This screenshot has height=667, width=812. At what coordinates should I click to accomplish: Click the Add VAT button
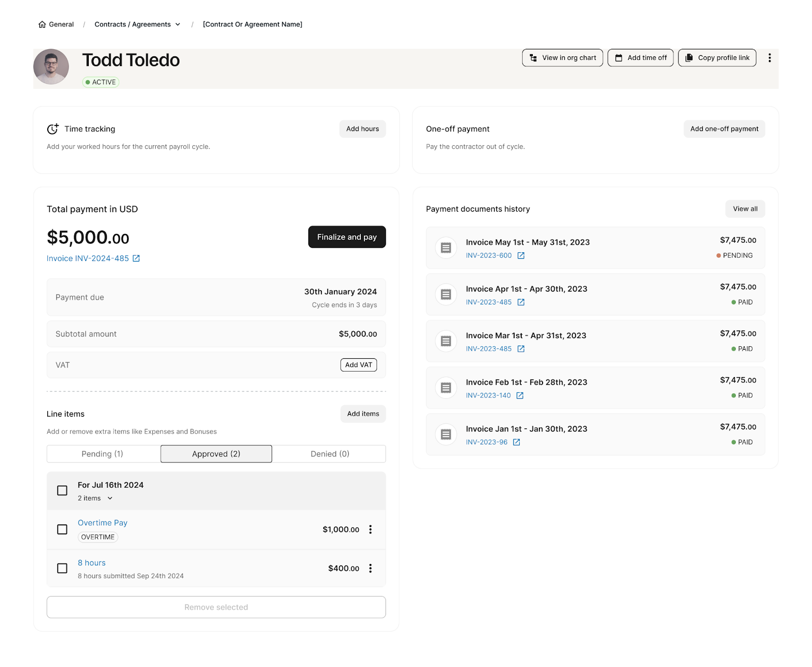[x=358, y=365]
